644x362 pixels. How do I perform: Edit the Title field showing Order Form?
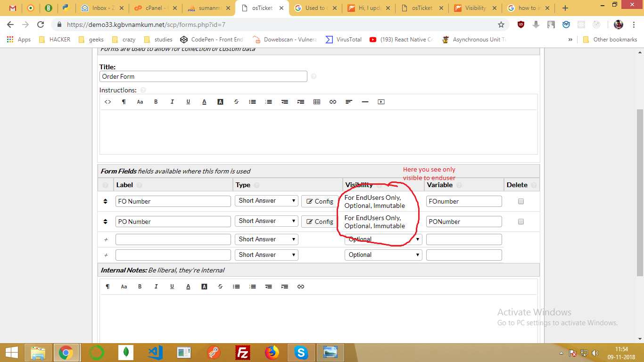pos(203,76)
